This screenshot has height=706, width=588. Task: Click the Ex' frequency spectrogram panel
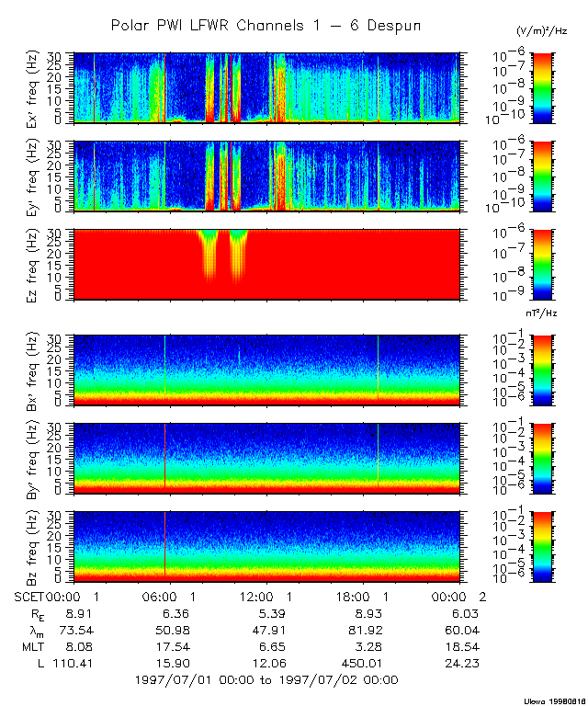point(266,88)
